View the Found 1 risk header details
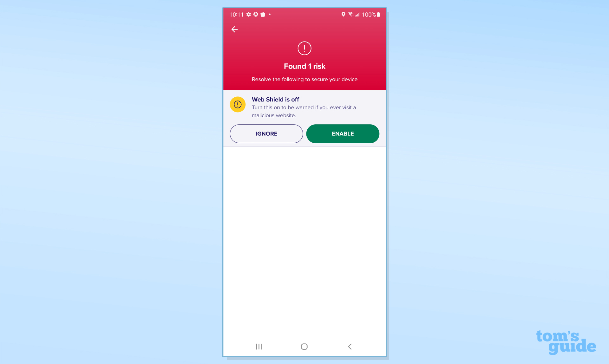This screenshot has width=609, height=364. pos(304,66)
